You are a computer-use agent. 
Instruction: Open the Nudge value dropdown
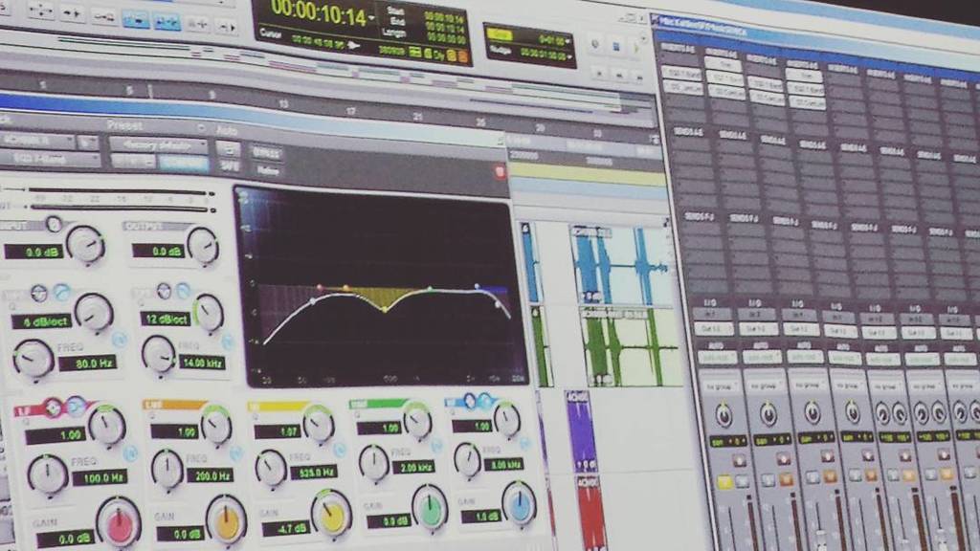click(569, 55)
